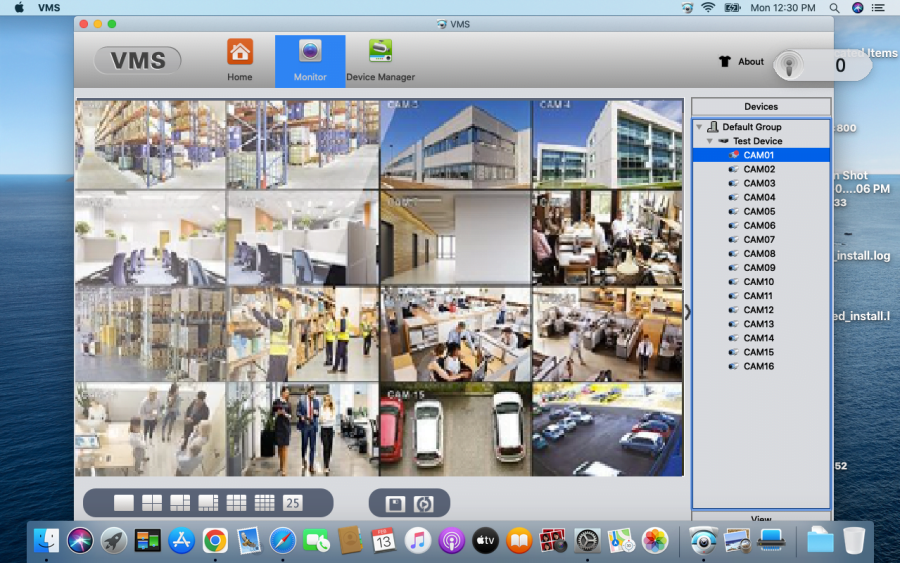Screen dimensions: 900x563
Task: Switch to the 25-camera layout
Action: [x=293, y=503]
